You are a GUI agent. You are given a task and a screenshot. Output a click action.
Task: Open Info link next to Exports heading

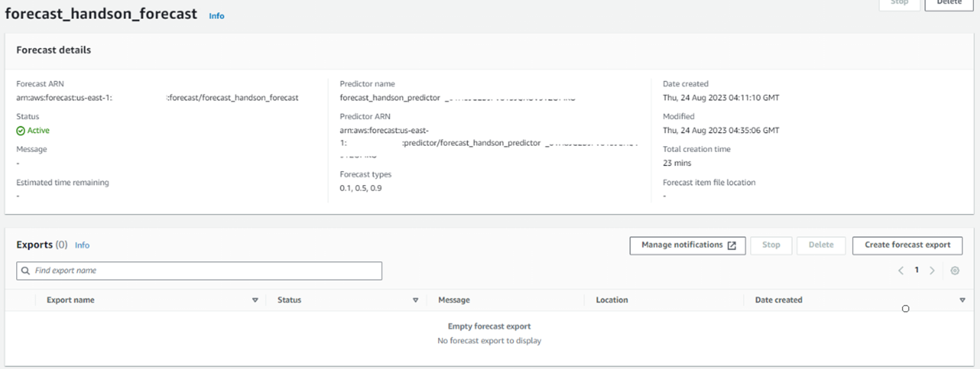82,245
